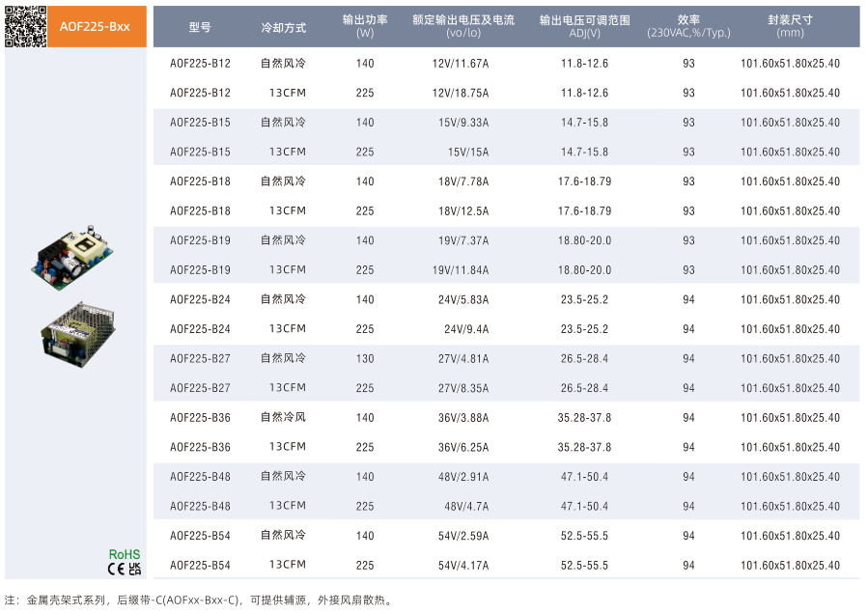
Task: Select the 54V/4.17A output cell
Action: [462, 566]
